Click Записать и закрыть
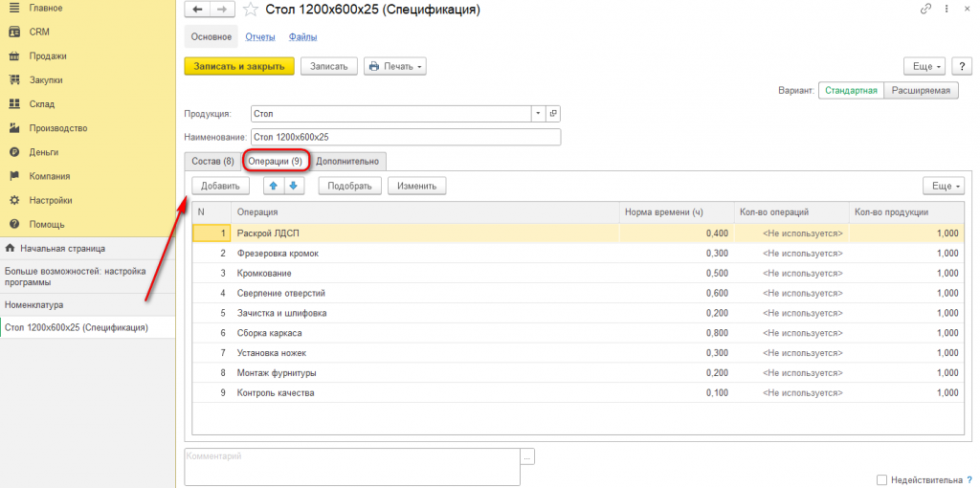The width and height of the screenshot is (980, 488). [238, 66]
